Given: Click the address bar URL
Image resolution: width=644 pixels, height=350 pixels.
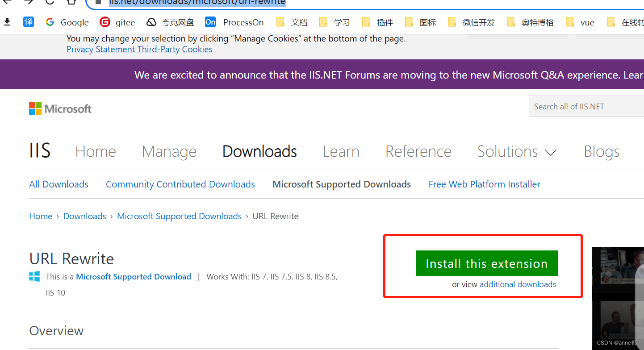Looking at the screenshot, I should click(197, 2).
